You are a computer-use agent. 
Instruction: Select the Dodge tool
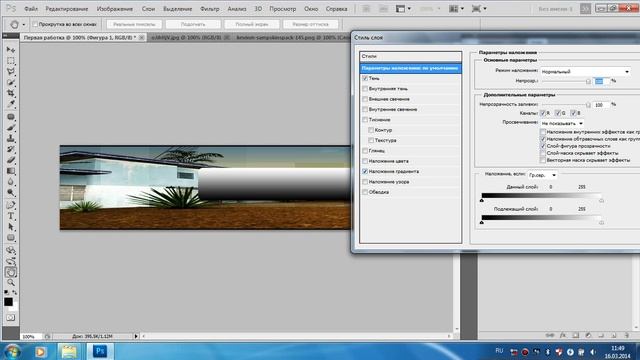11,193
